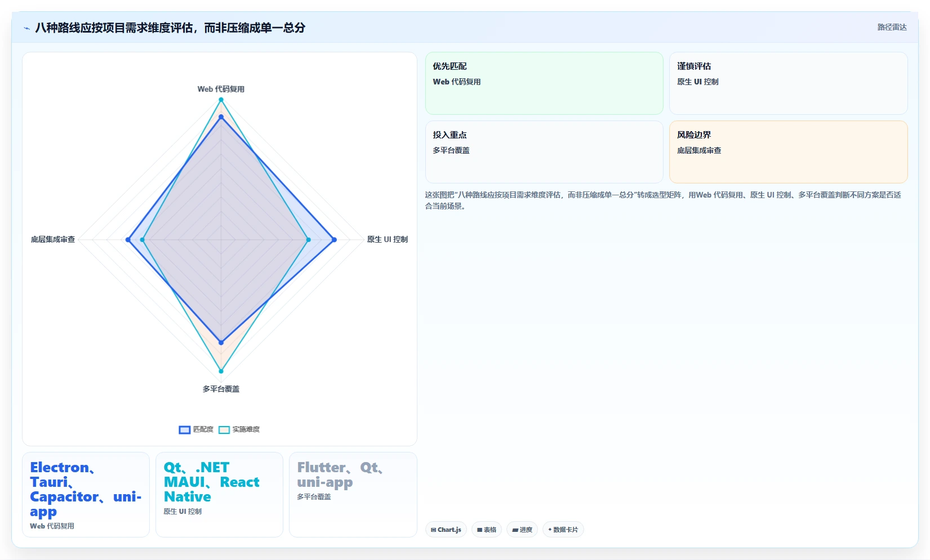The height and width of the screenshot is (560, 930).
Task: Click the 多平台覆盖 radar axis label
Action: [221, 389]
